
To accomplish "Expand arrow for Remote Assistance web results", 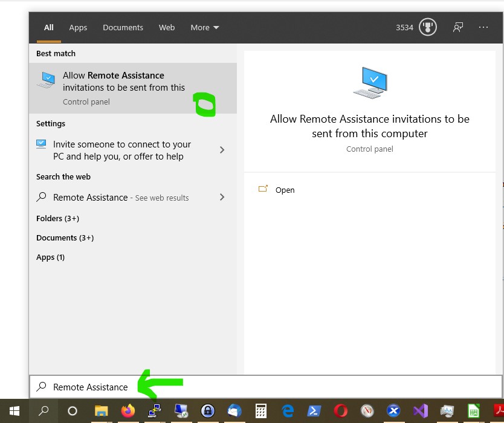I will click(x=222, y=197).
